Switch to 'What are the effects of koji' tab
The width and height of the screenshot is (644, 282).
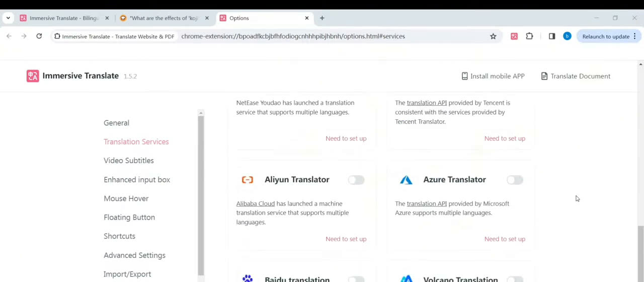pos(164,18)
